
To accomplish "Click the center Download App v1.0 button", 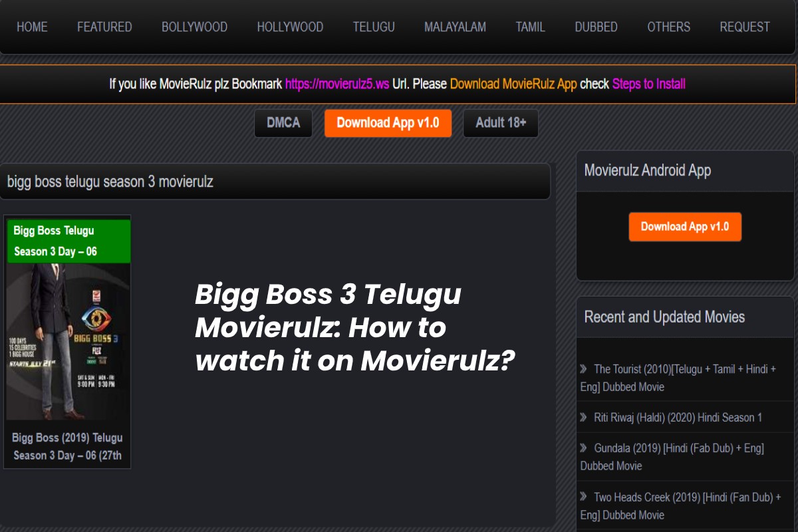I will pyautogui.click(x=388, y=123).
